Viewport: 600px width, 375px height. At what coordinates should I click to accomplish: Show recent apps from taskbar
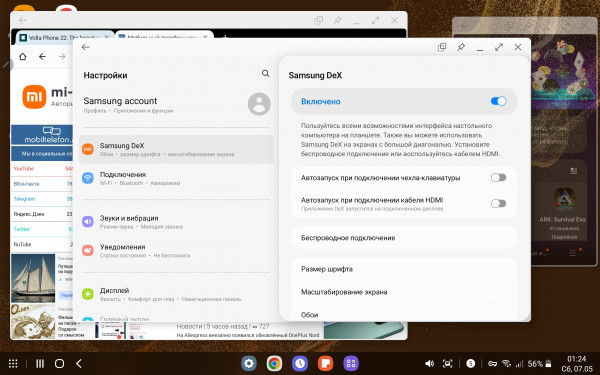tap(40, 364)
